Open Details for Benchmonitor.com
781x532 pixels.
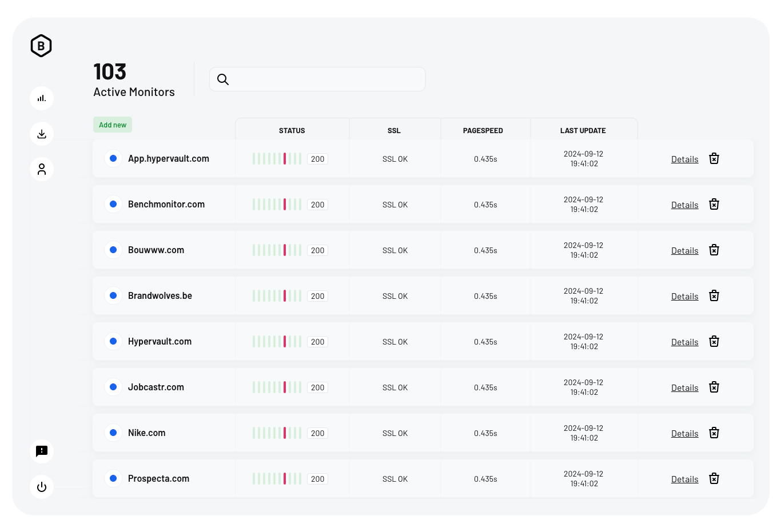(684, 205)
